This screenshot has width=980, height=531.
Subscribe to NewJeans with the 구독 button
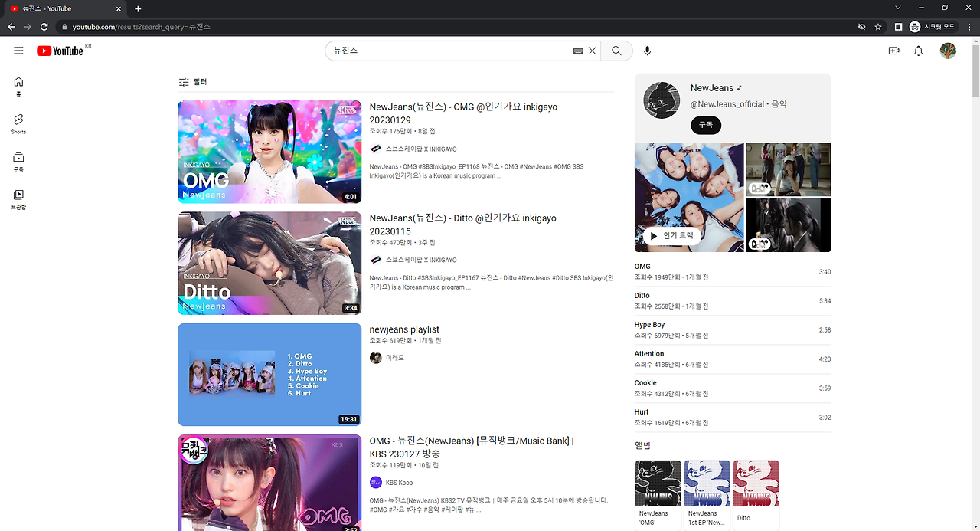point(705,125)
